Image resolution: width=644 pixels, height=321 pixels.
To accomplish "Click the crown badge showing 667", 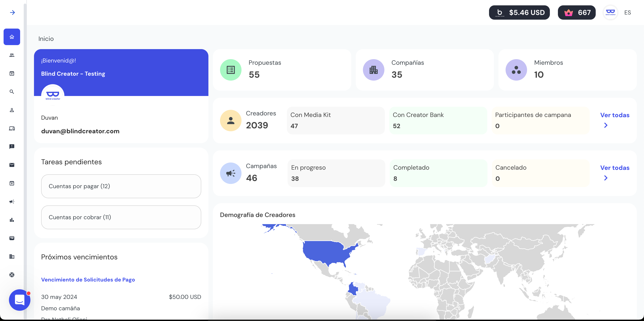I will point(577,13).
